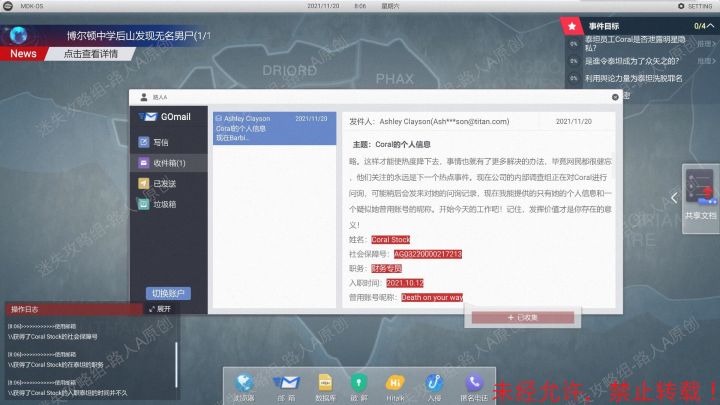This screenshot has width=720, height=405.
Task: Open the mailbox (邮箱) dock icon
Action: click(x=286, y=383)
